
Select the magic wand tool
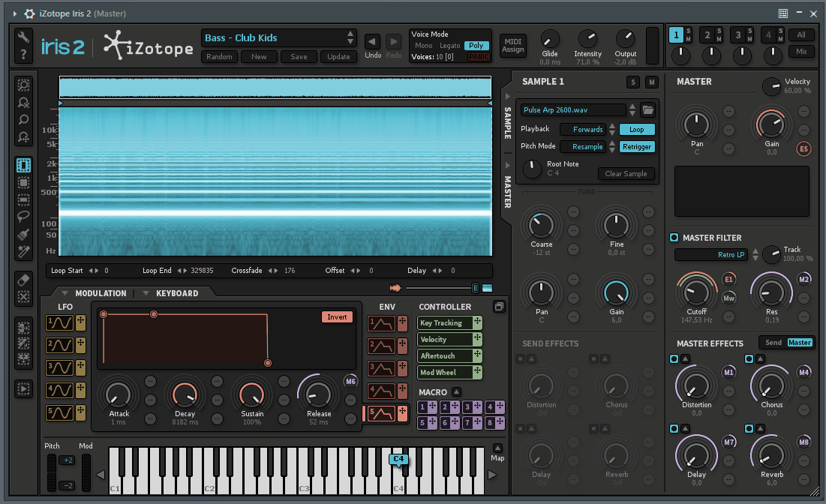coord(23,251)
